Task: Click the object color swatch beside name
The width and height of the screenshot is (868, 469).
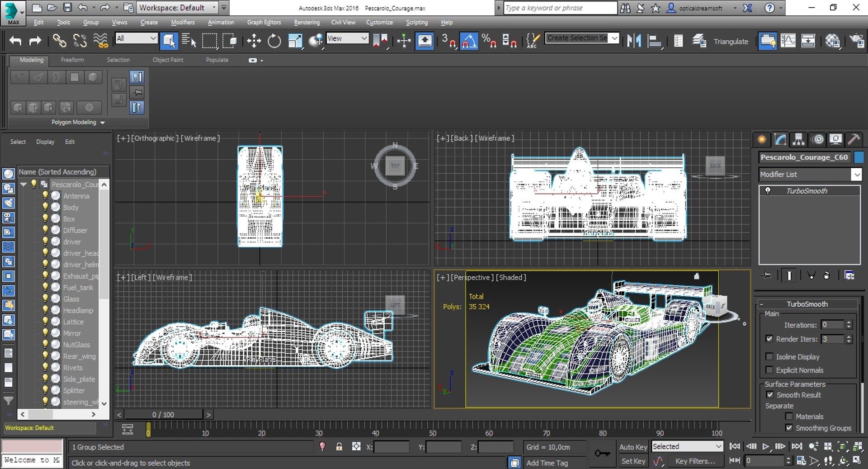Action: [859, 157]
